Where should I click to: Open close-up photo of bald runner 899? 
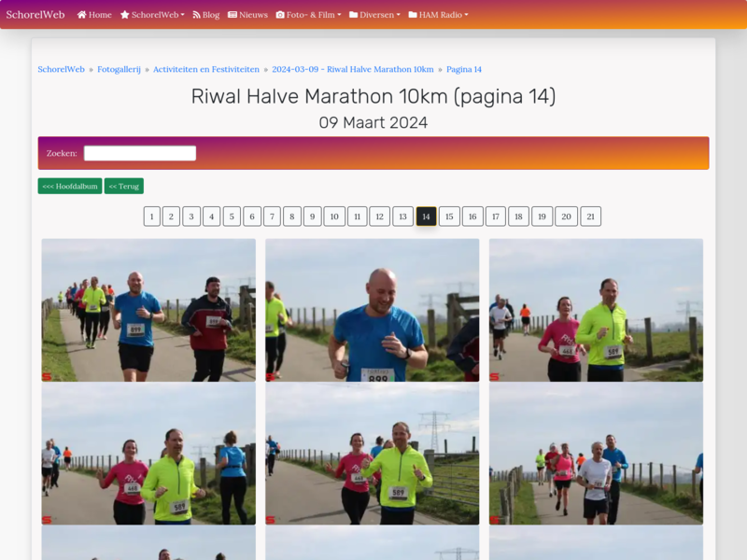372,310
